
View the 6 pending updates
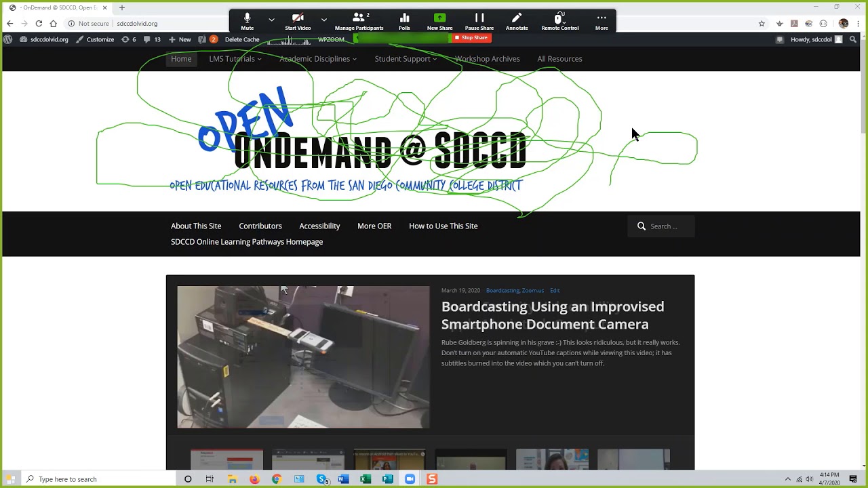point(128,39)
